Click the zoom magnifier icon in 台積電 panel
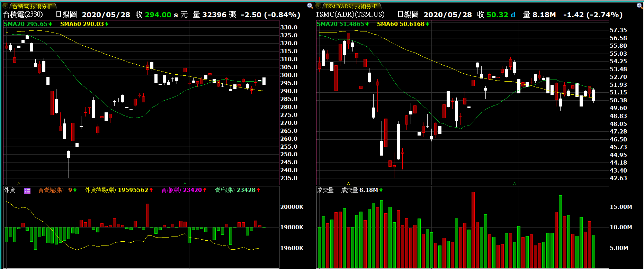This screenshot has height=269, width=644. click(310, 6)
